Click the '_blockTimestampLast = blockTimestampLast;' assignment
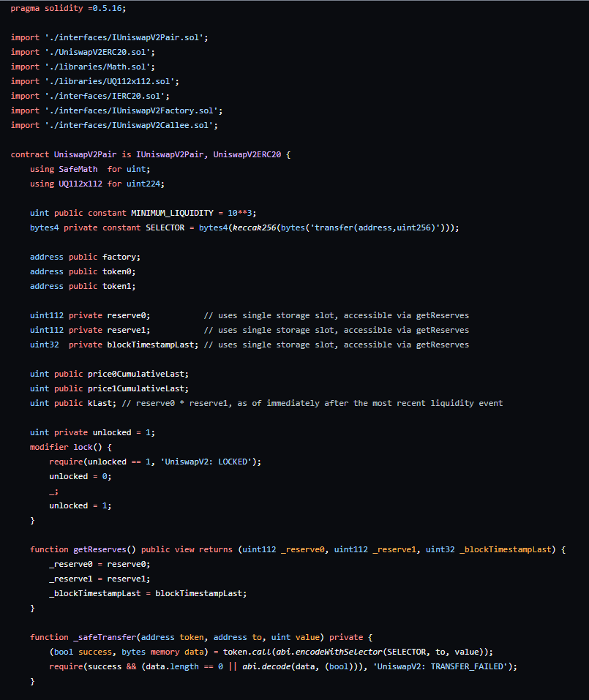589x700 pixels. pos(149,593)
